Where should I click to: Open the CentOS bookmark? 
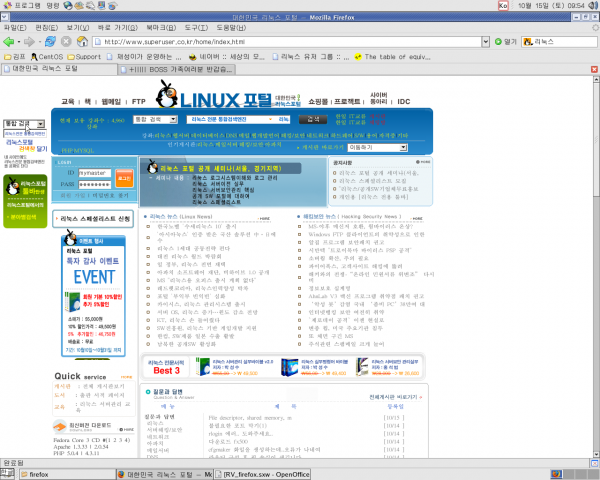pyautogui.click(x=47, y=57)
